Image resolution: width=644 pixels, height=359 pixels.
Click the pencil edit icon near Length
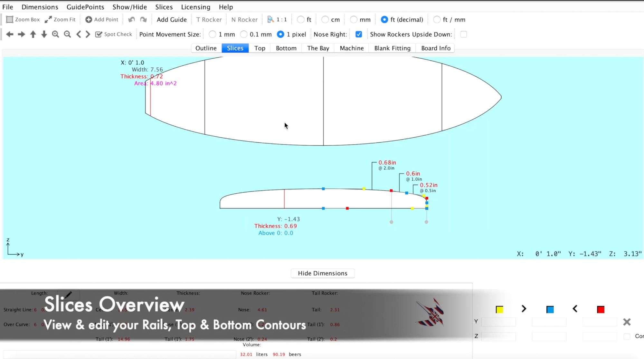click(x=68, y=295)
